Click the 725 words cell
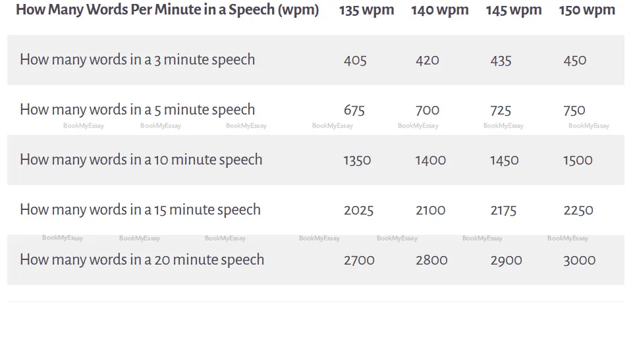 (x=501, y=111)
